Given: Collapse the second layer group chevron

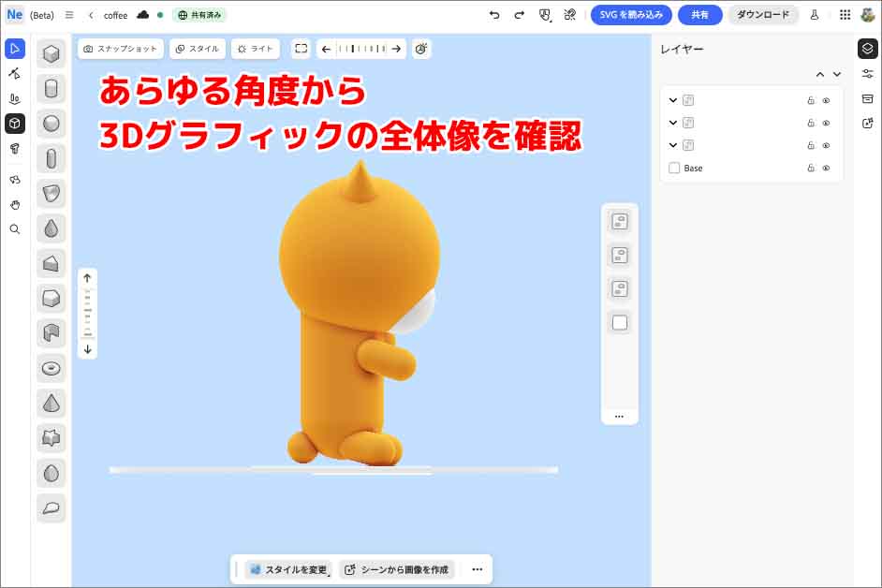Looking at the screenshot, I should [x=673, y=123].
